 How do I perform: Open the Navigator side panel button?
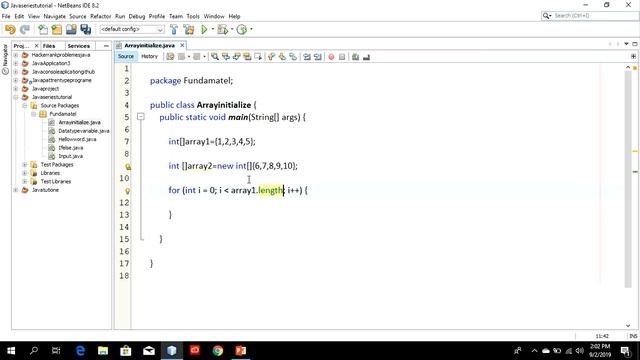point(5,60)
